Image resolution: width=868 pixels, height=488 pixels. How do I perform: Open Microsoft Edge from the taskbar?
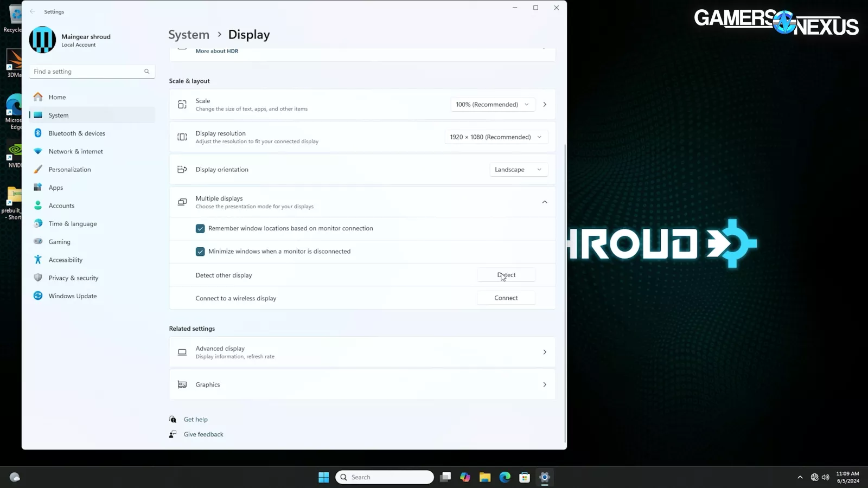click(x=505, y=477)
